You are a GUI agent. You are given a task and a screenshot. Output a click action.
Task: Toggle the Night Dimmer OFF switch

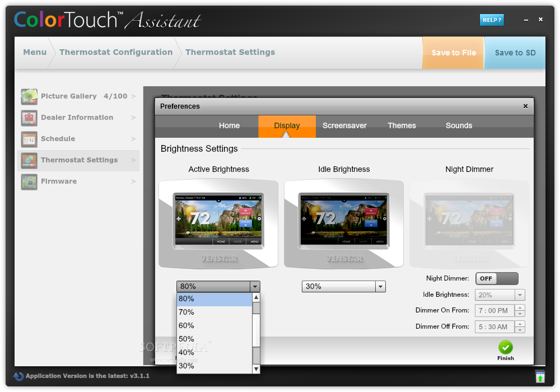coord(497,278)
